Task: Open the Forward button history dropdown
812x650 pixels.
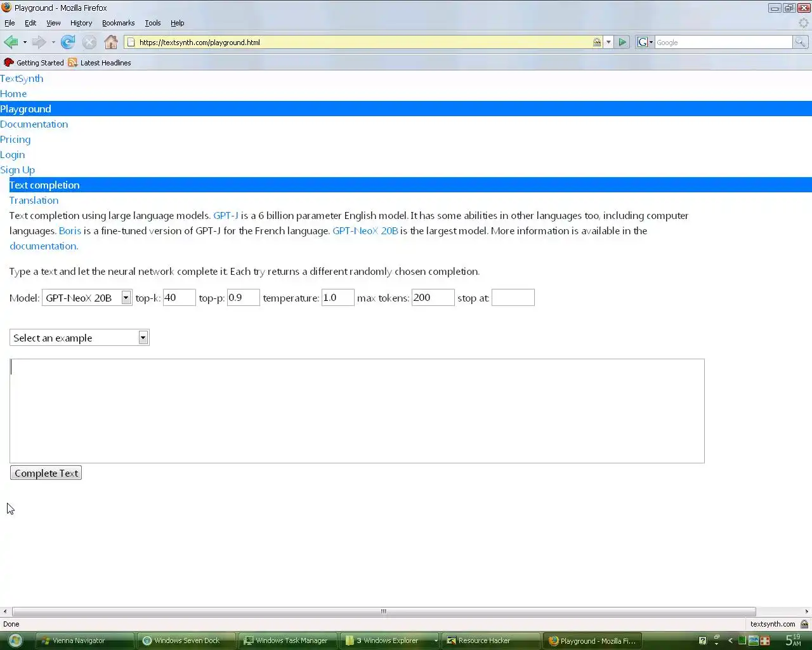Action: point(53,43)
